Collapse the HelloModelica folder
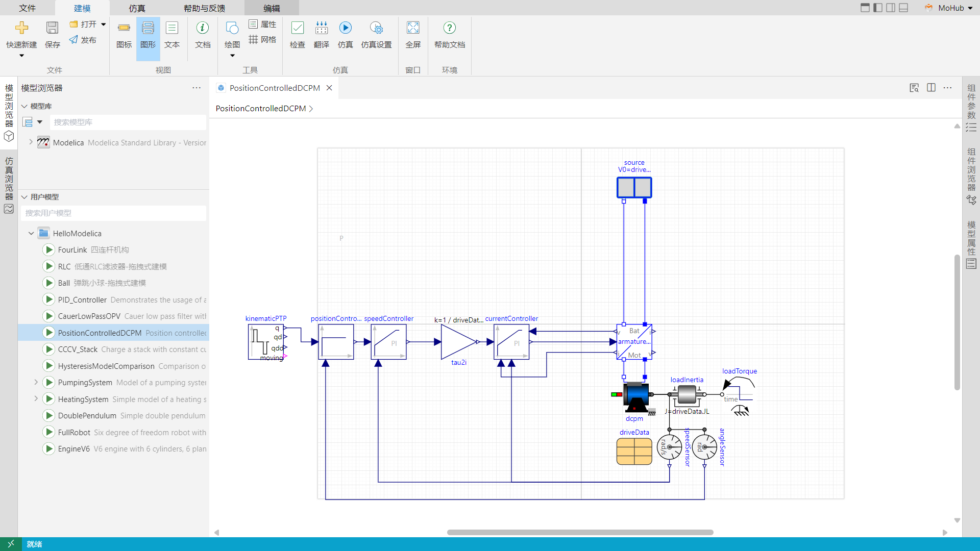This screenshot has width=980, height=551. [31, 233]
